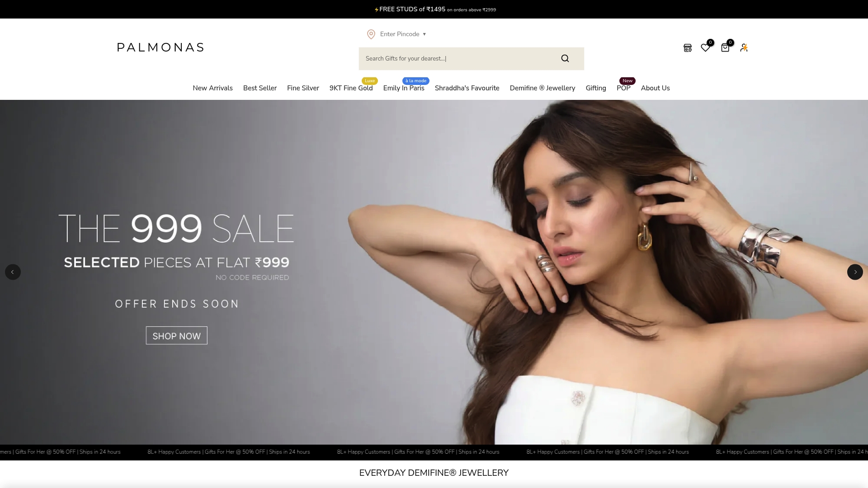Open Fine Silver menu
The height and width of the screenshot is (488, 868).
pyautogui.click(x=303, y=88)
